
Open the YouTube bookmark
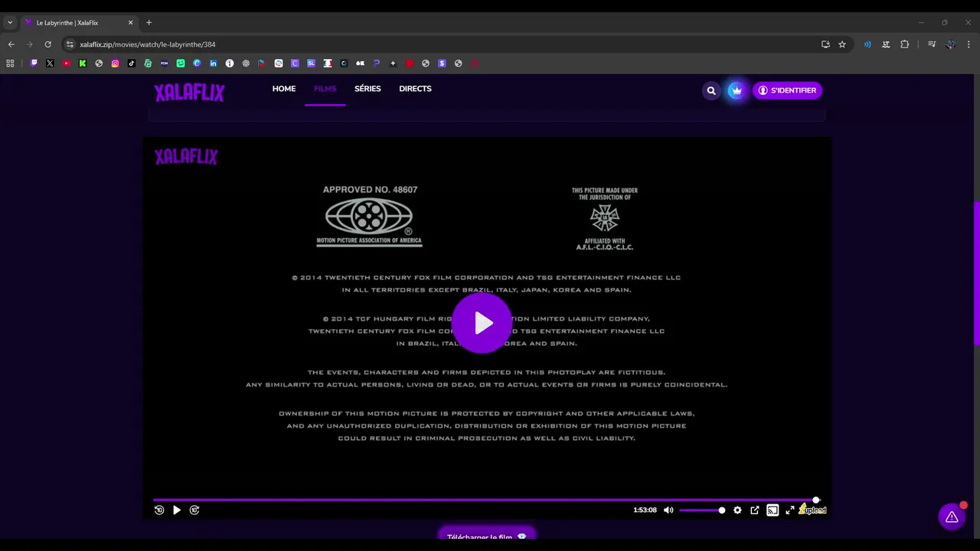[x=67, y=64]
